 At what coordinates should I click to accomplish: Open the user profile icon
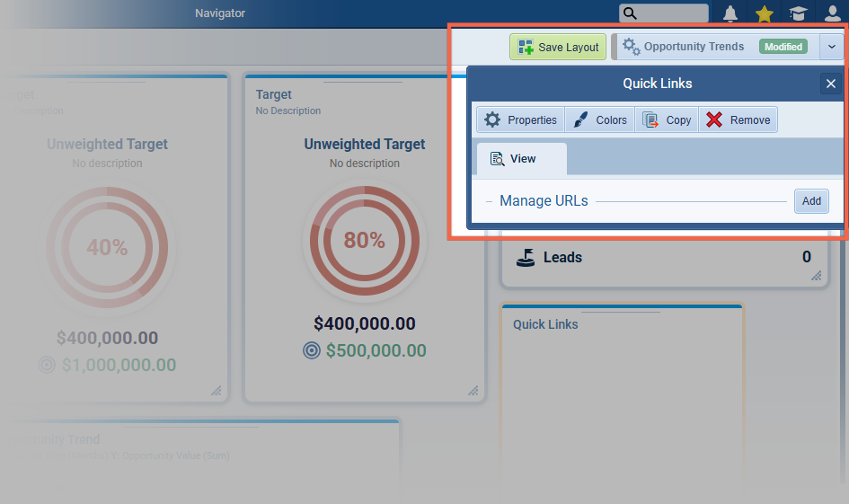833,13
